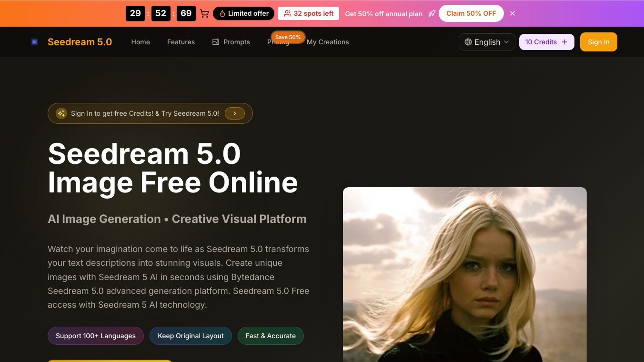Viewport: 644px width, 362px height.
Task: Click the plus icon next to 10 Credits
Action: point(564,42)
